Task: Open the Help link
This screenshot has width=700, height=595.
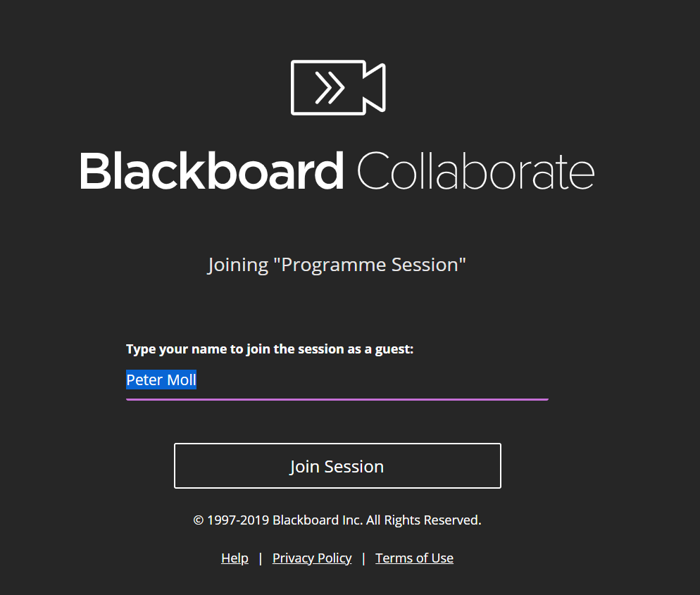Action: tap(235, 558)
